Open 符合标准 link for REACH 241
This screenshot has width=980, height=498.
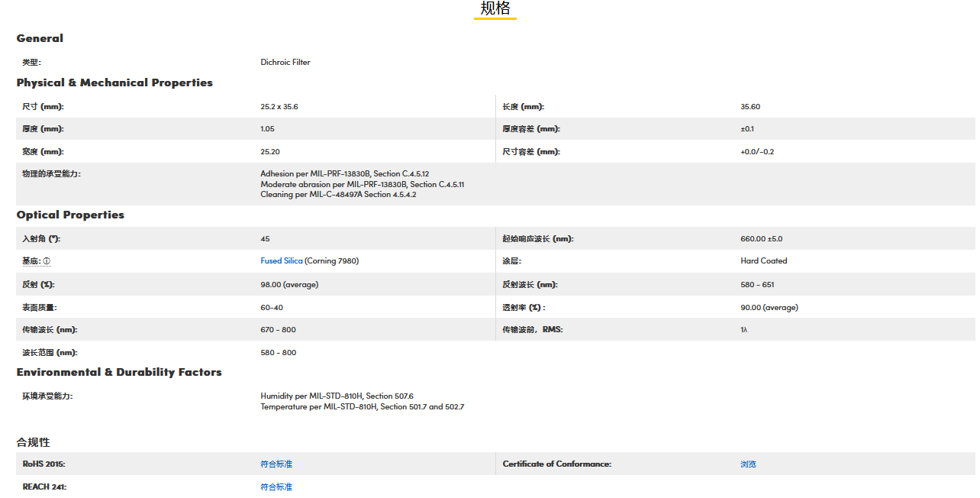(x=276, y=487)
